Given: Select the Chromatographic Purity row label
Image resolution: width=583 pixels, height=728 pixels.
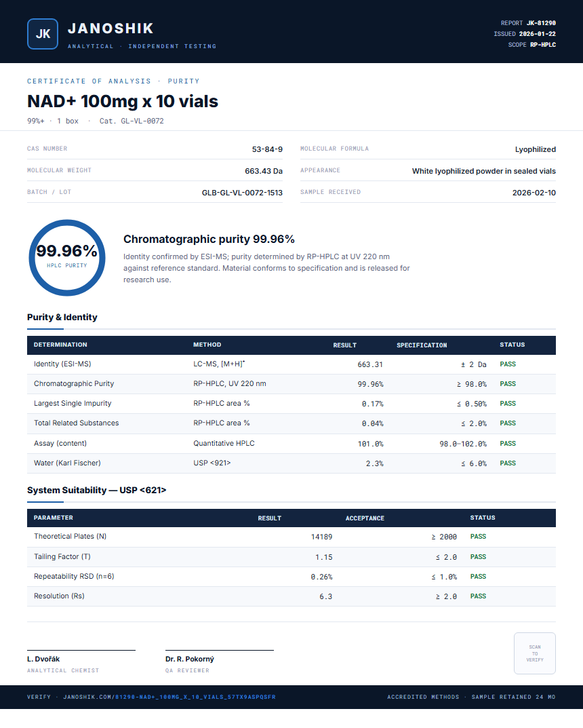Looking at the screenshot, I should click(74, 383).
